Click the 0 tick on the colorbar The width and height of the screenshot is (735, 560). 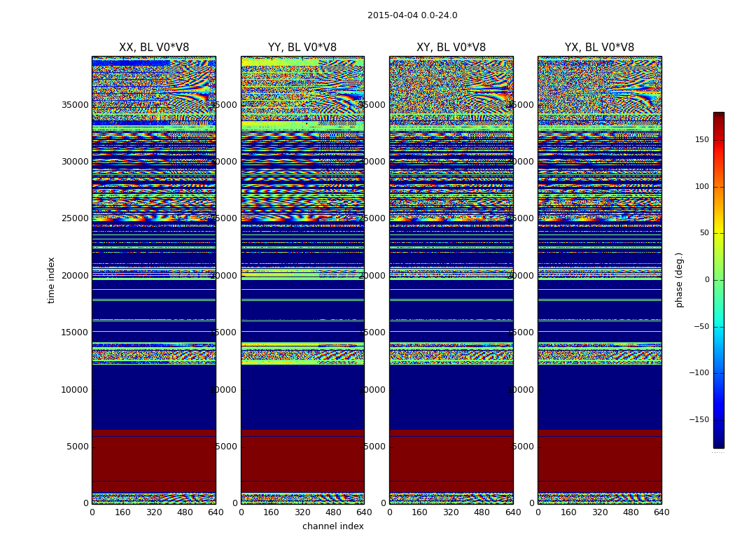pos(707,280)
